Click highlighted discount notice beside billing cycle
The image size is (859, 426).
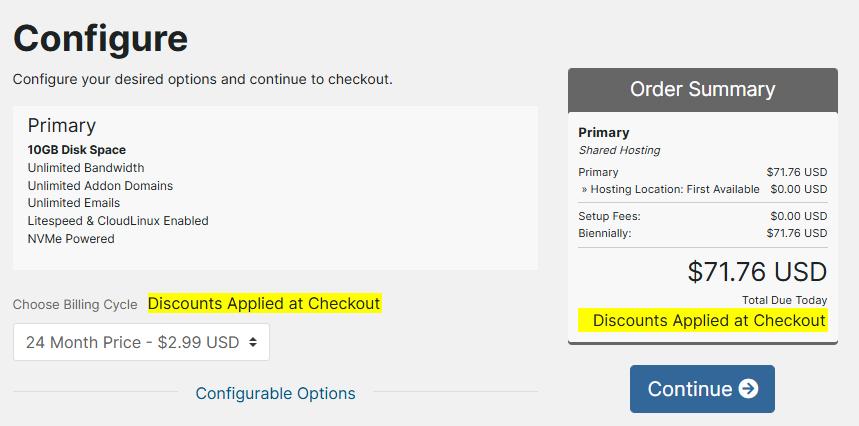click(264, 303)
